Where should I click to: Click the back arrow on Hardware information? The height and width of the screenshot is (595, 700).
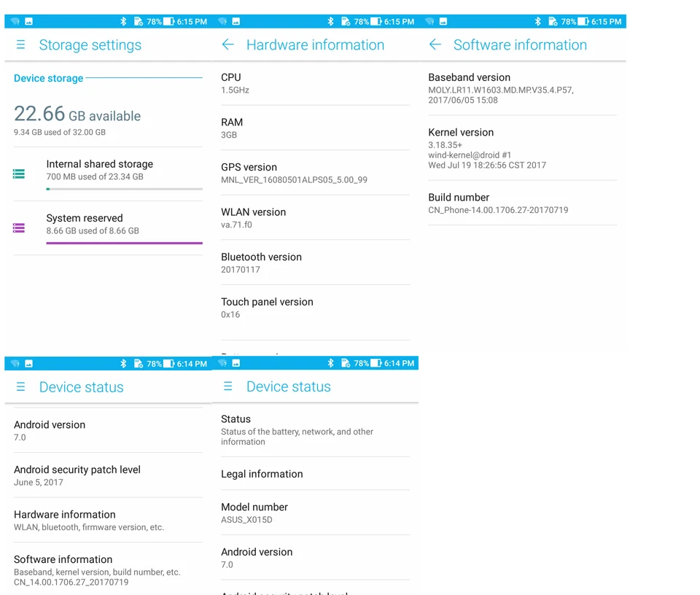(x=227, y=44)
